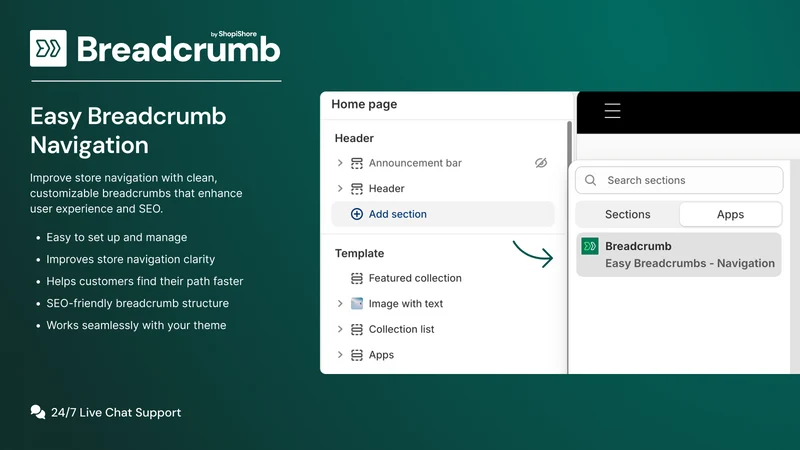Click the 'SEO-friendly breadcrumb structure' bullet
The width and height of the screenshot is (800, 450).
137,303
